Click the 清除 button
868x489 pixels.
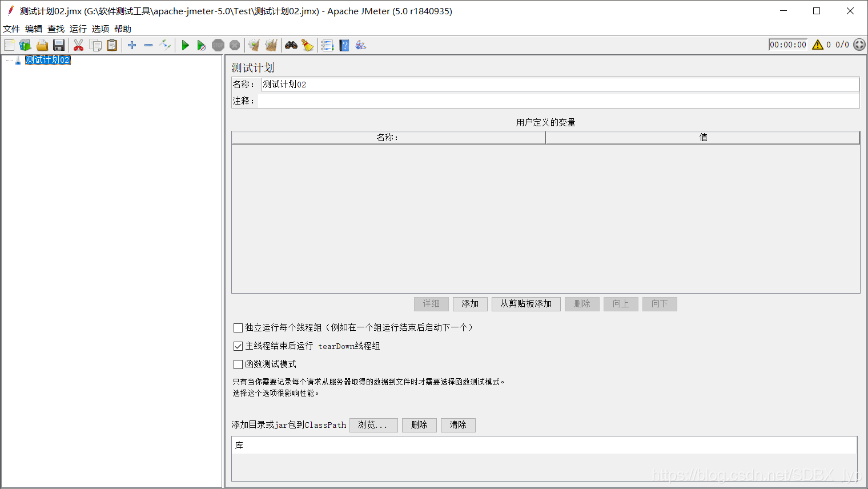[x=458, y=425]
